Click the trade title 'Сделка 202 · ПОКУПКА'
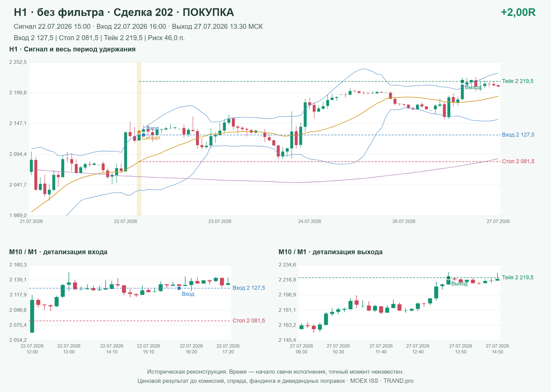The width and height of the screenshot is (551, 392). click(x=174, y=12)
